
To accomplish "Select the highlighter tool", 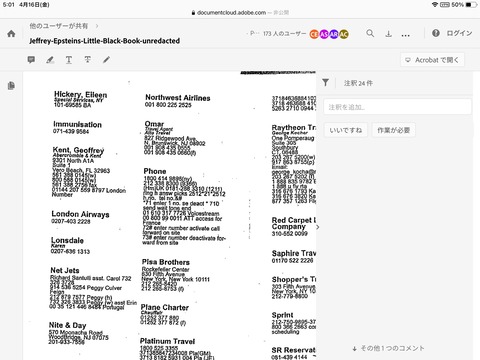I will (50, 60).
